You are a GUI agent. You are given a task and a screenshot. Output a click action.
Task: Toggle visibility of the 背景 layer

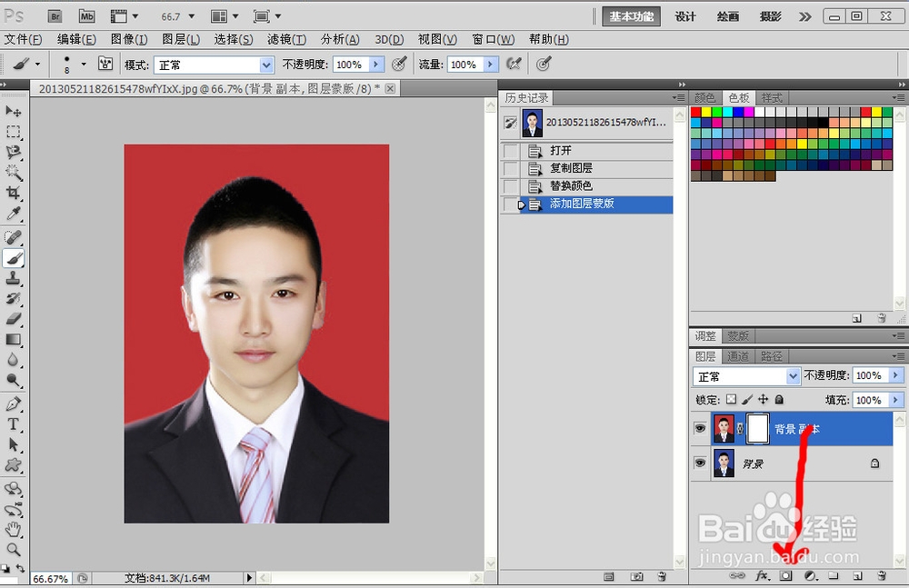[x=700, y=463]
